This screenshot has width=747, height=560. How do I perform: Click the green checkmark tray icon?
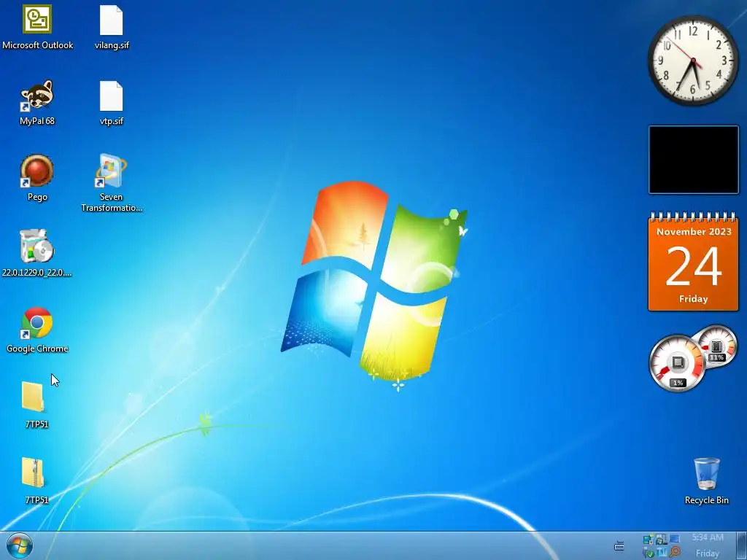coord(649,553)
